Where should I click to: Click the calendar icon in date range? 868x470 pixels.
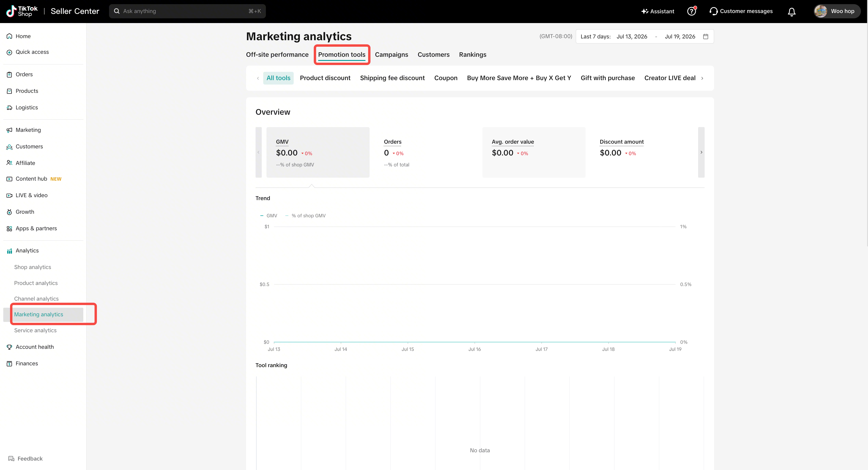coord(706,36)
